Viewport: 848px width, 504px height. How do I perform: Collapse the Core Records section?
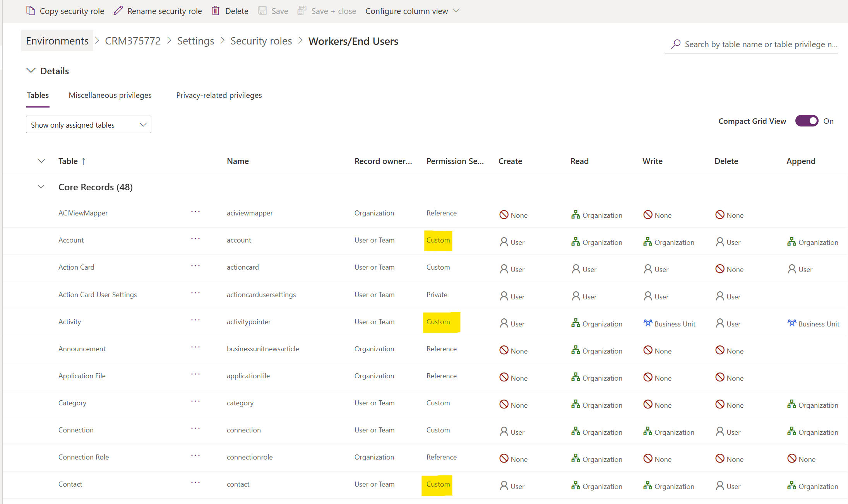[41, 186]
